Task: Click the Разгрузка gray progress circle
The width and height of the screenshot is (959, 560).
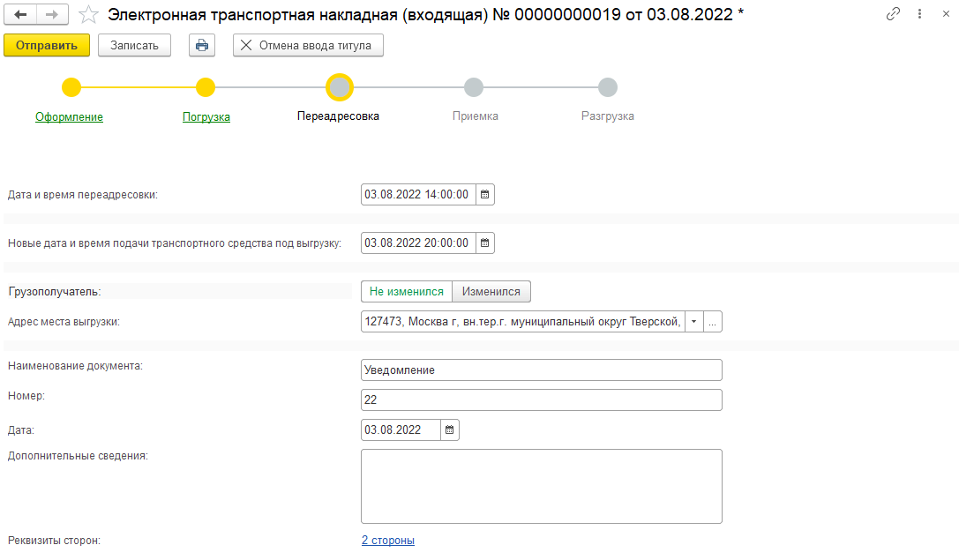Action: (x=607, y=87)
